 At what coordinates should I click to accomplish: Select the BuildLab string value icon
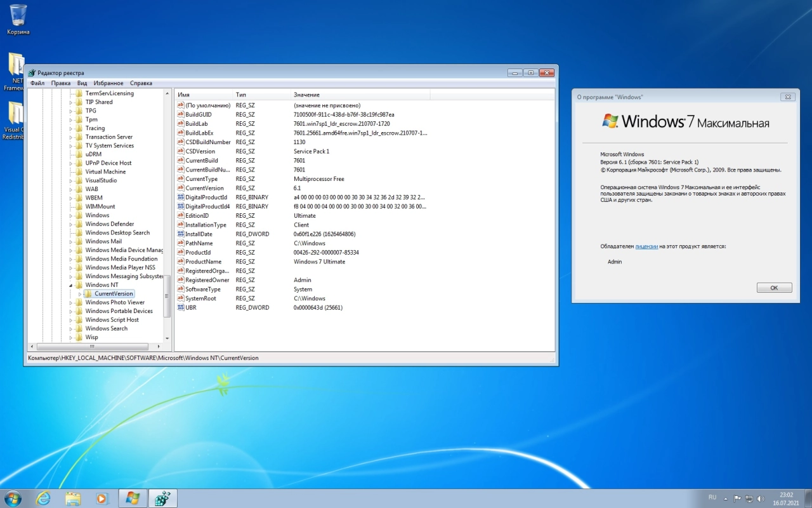pyautogui.click(x=180, y=124)
